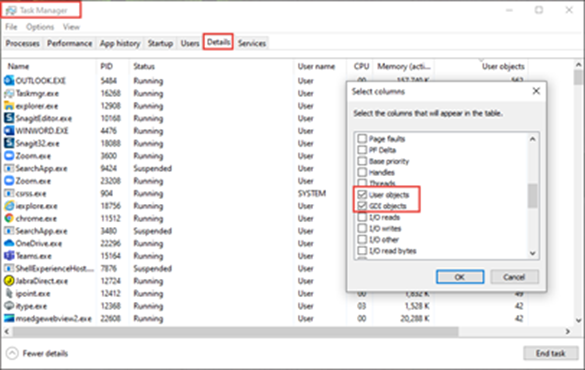Click the horizontal scrollbar thumb
The image size is (585, 370).
point(235,331)
